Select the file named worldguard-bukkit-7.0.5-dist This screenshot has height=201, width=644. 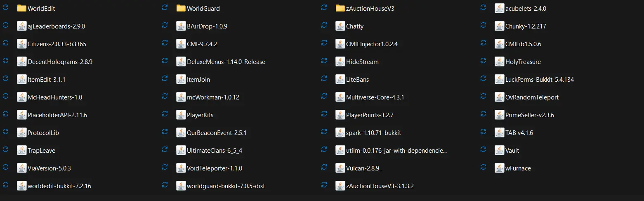[x=226, y=186]
